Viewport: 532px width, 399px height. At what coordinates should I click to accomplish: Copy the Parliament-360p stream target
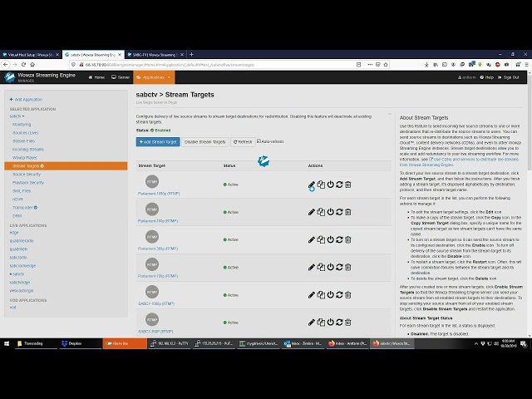tap(321, 240)
